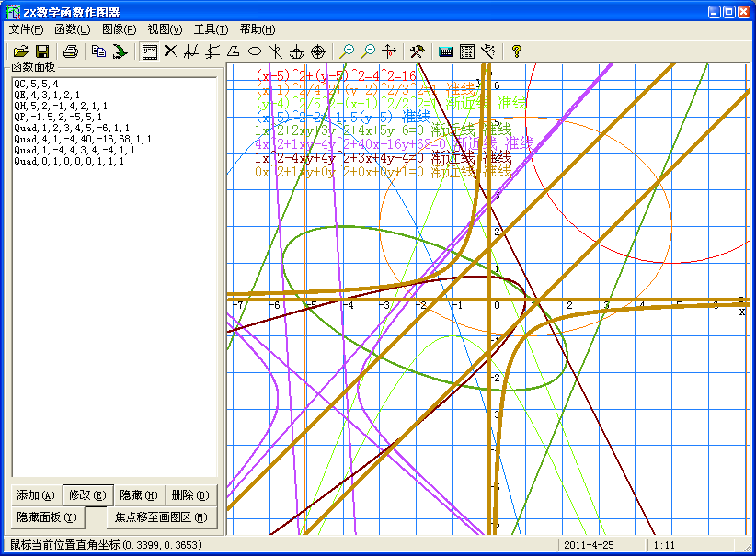This screenshot has width=756, height=556.
Task: Click the radiating lines star icon
Action: 276,51
